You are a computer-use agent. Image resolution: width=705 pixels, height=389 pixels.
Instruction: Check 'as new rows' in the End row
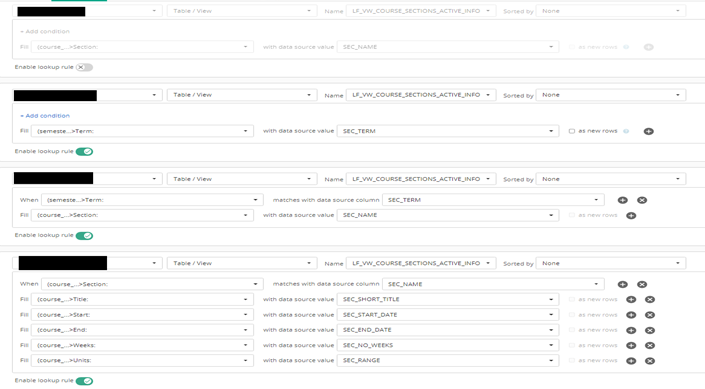[x=572, y=330]
